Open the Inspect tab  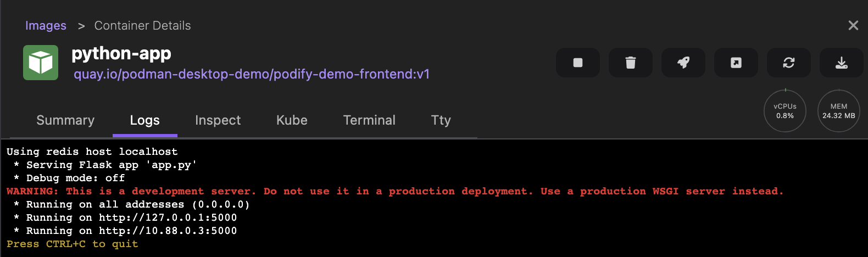point(218,120)
